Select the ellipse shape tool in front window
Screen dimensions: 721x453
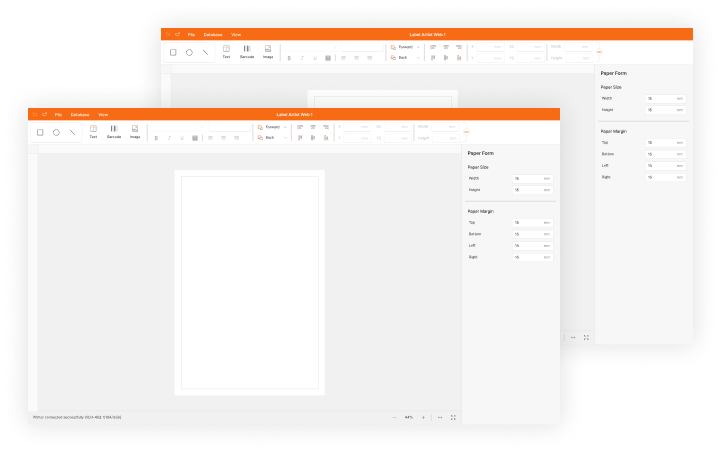(56, 132)
